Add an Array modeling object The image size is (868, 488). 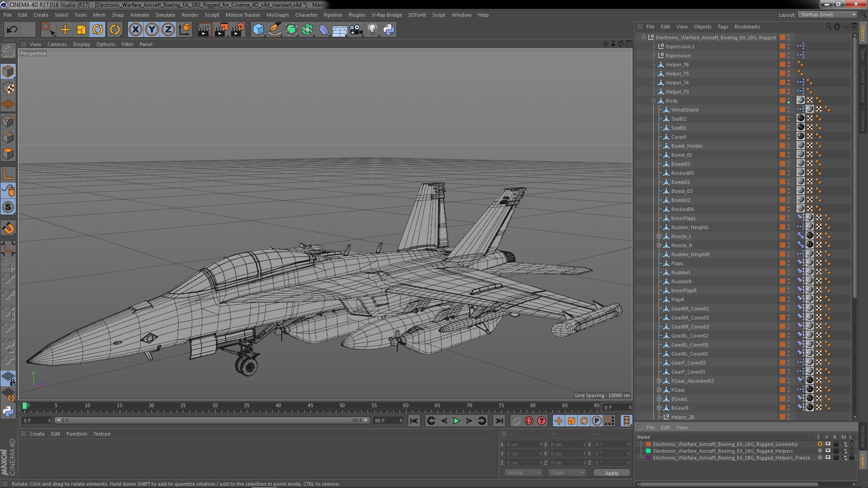coord(307,30)
